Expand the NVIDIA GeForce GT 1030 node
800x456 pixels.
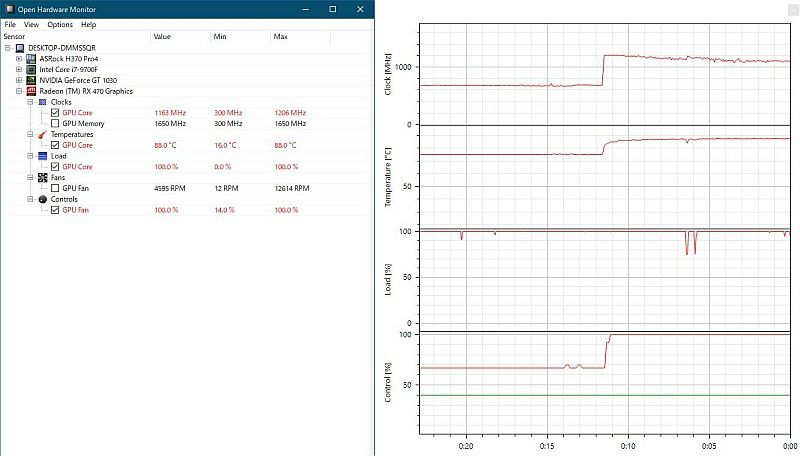click(19, 80)
